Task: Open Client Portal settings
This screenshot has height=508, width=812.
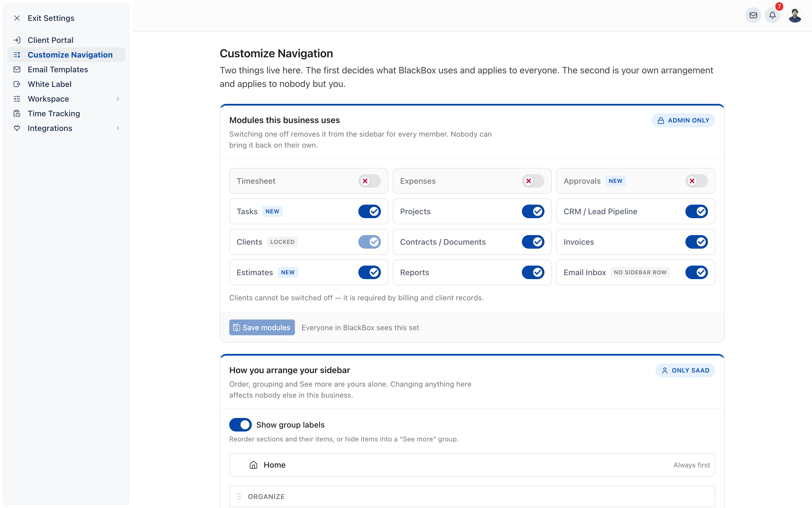Action: (x=66, y=40)
